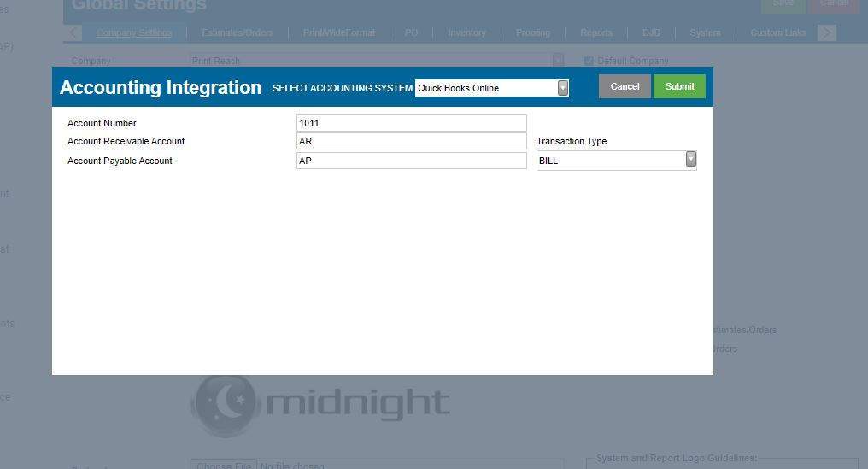Open the Estimates/Orders tab behind dialog
The width and height of the screenshot is (868, 469).
point(238,32)
